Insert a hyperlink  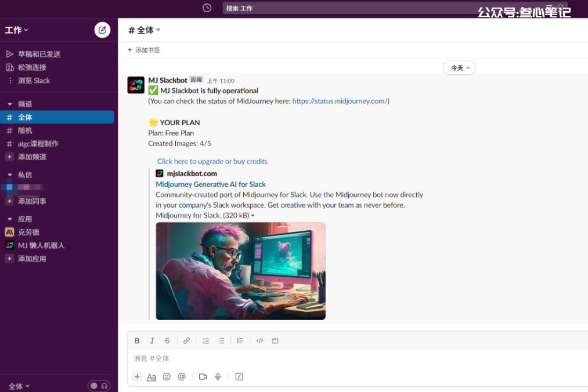(x=186, y=340)
